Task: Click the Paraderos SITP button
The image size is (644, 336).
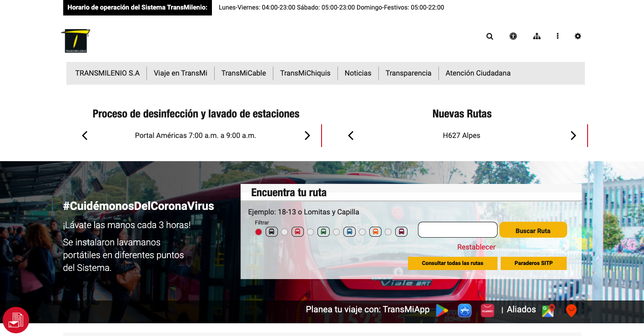Action: (533, 263)
